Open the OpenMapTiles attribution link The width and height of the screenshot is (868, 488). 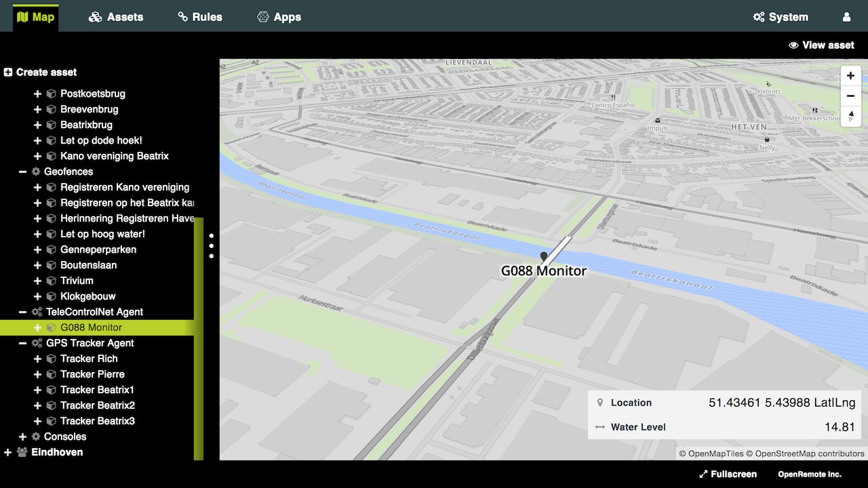point(711,453)
